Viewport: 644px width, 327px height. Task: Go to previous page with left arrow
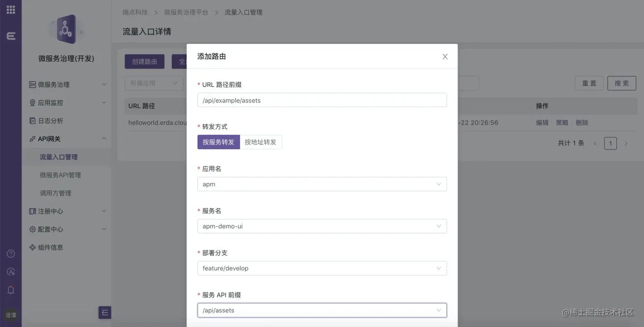point(595,143)
